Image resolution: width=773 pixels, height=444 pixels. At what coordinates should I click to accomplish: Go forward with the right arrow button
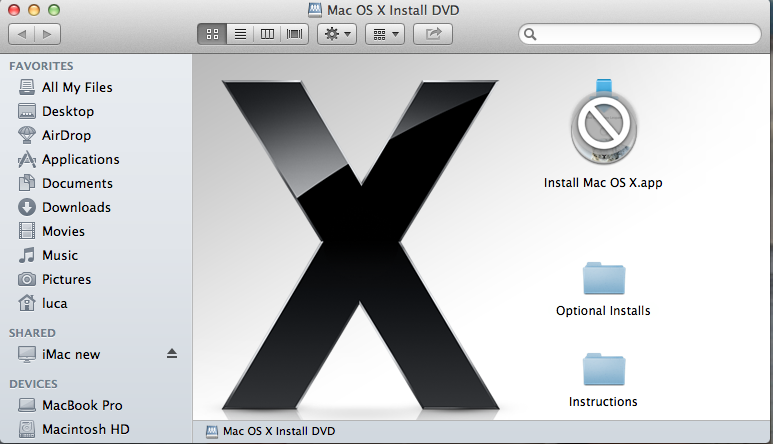pyautogui.click(x=47, y=34)
